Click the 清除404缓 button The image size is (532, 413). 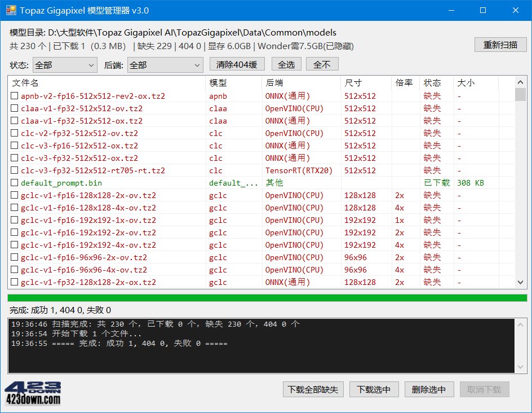click(x=237, y=64)
